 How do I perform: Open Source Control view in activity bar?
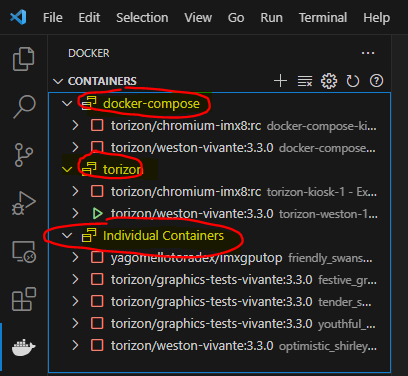pos(24,155)
